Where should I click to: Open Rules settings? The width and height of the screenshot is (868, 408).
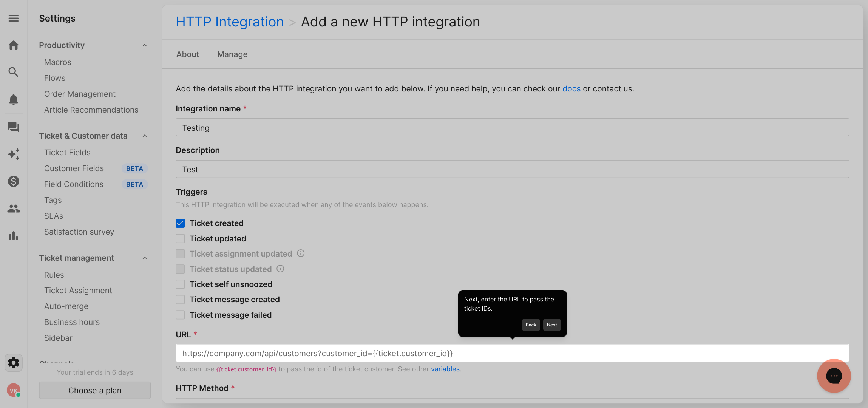pyautogui.click(x=54, y=275)
